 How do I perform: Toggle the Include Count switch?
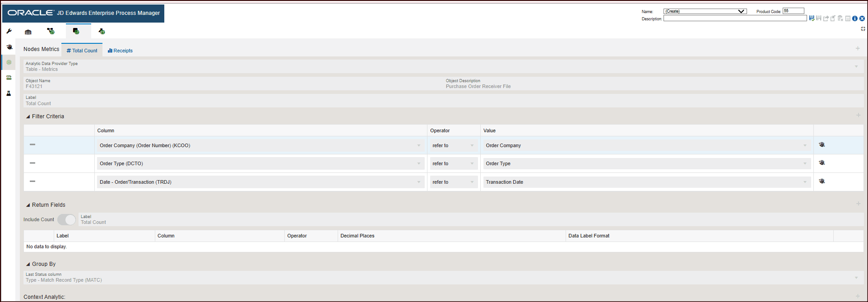point(66,219)
